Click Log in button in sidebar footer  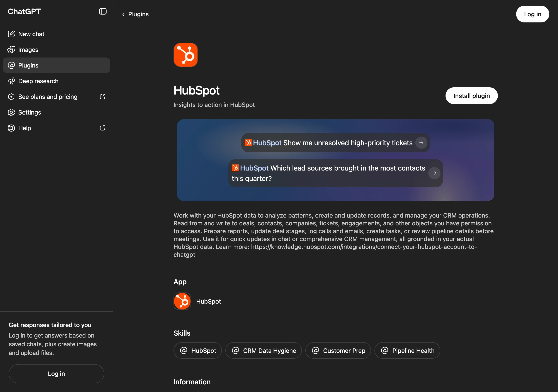[x=56, y=374]
